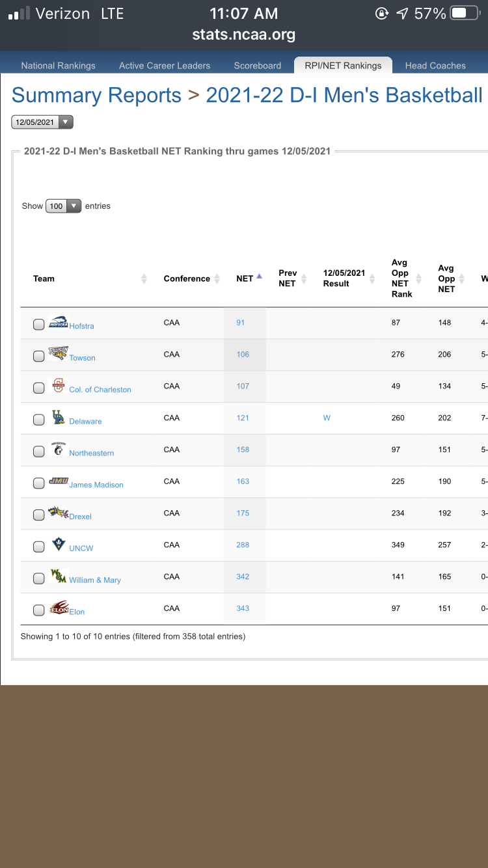Check the Elon row checkbox
The image size is (488, 868).
click(x=38, y=610)
